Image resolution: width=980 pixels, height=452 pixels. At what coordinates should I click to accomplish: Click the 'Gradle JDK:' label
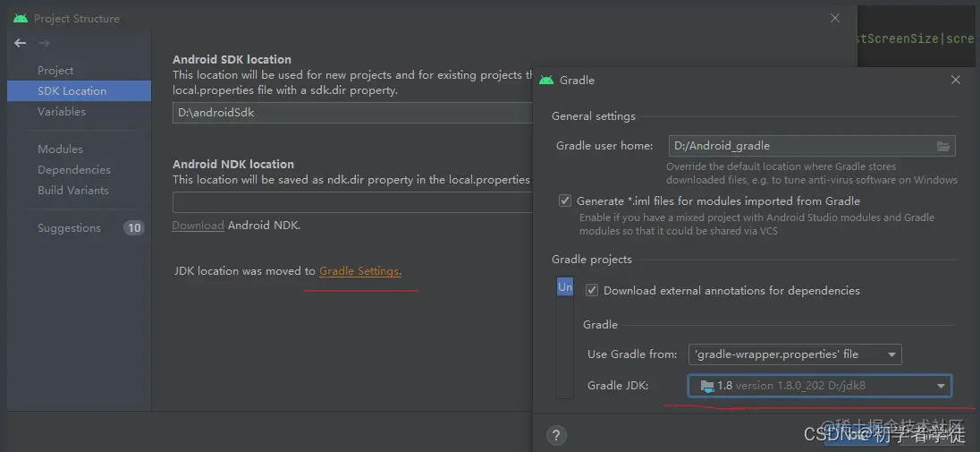coord(618,386)
